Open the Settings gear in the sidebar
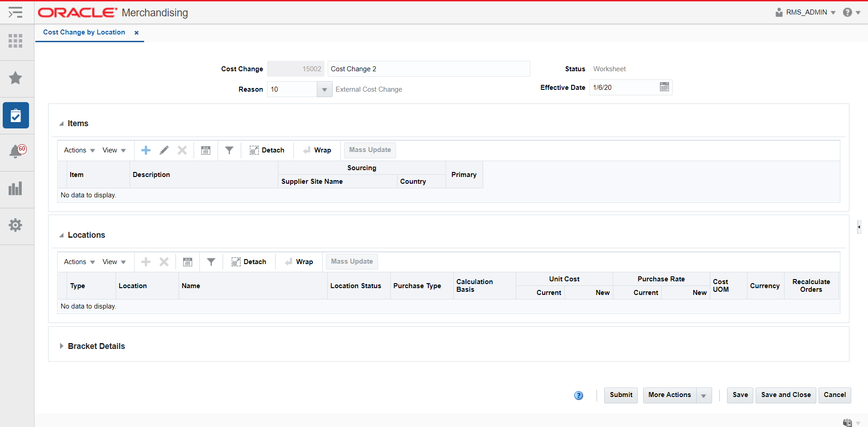 pos(15,225)
